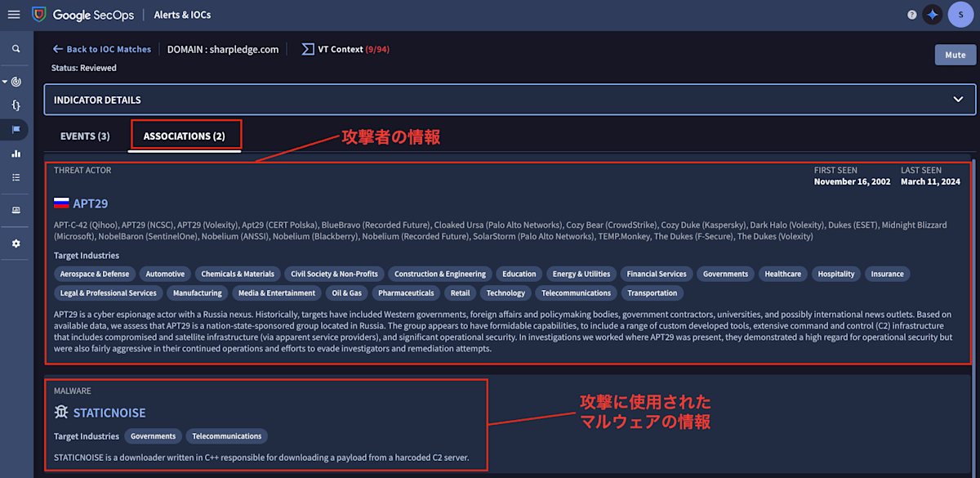The height and width of the screenshot is (478, 980).
Task: Click the Energy & Utilities chip
Action: pos(581,274)
